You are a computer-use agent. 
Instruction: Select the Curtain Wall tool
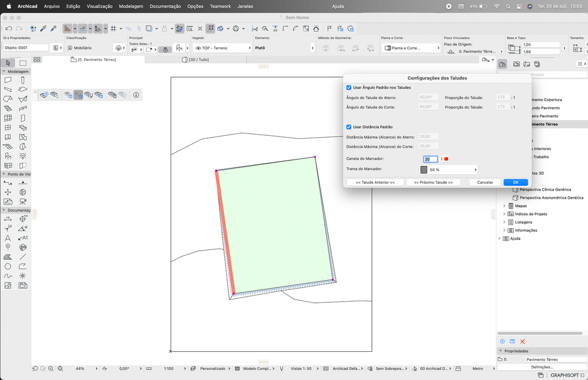[8, 118]
